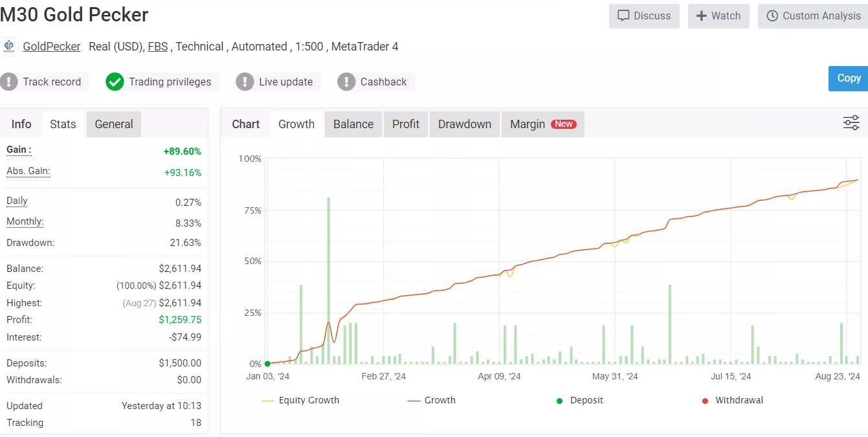Open the FBS broker link
The image size is (868, 437).
[x=157, y=47]
